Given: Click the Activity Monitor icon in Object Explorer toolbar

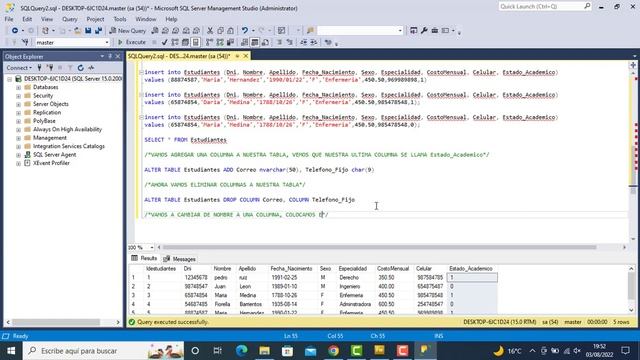Looking at the screenshot, I should (91, 68).
